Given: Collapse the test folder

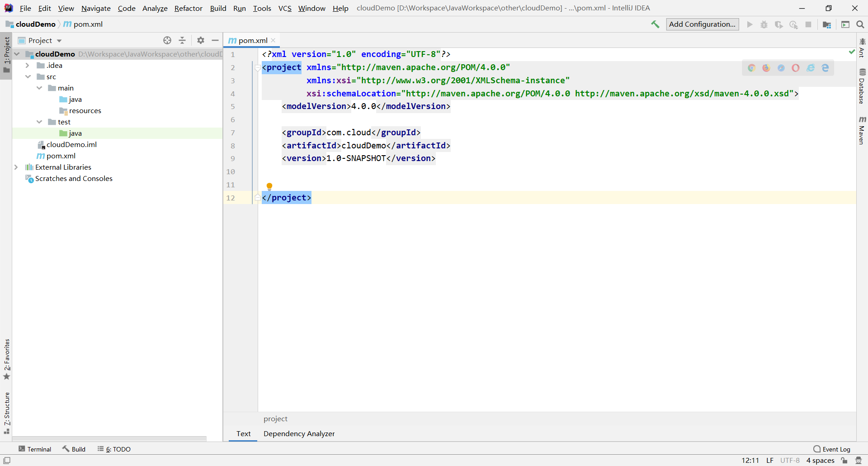Looking at the screenshot, I should (39, 122).
